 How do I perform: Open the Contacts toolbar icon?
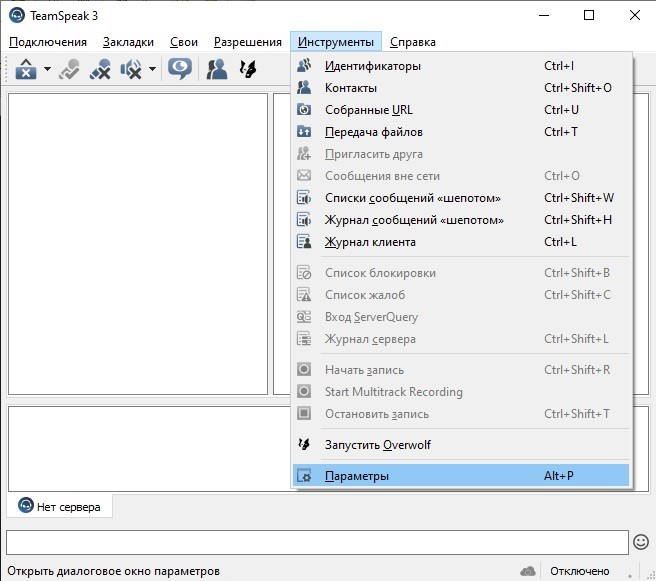click(x=217, y=69)
